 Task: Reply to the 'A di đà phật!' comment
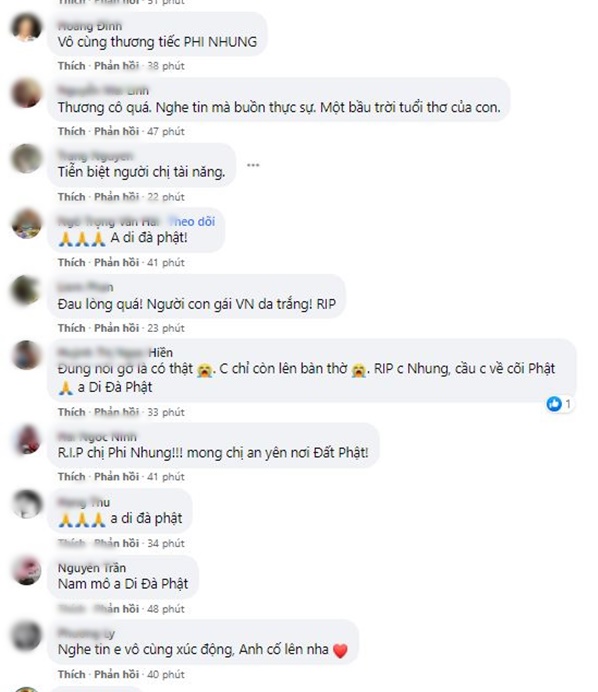point(117,263)
